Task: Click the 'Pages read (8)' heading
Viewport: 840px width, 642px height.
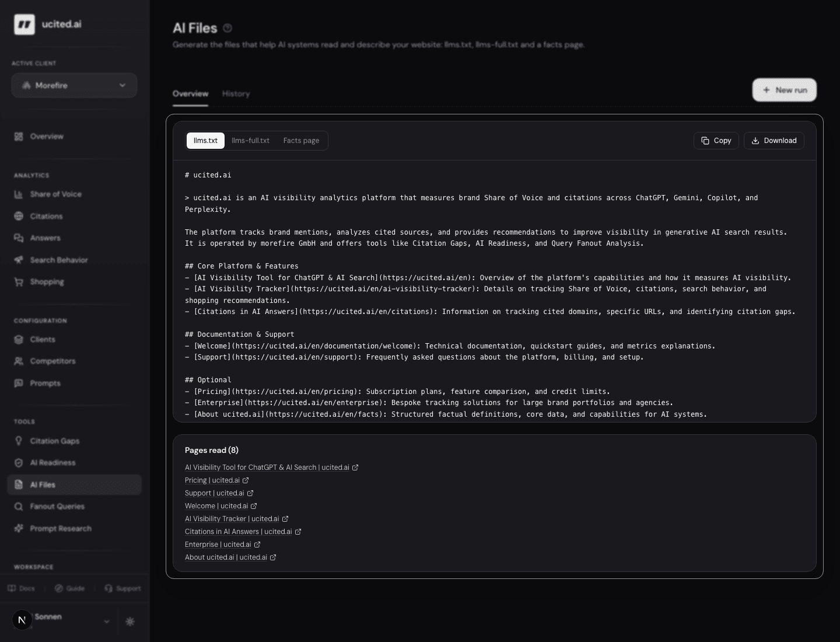Action: click(x=212, y=450)
